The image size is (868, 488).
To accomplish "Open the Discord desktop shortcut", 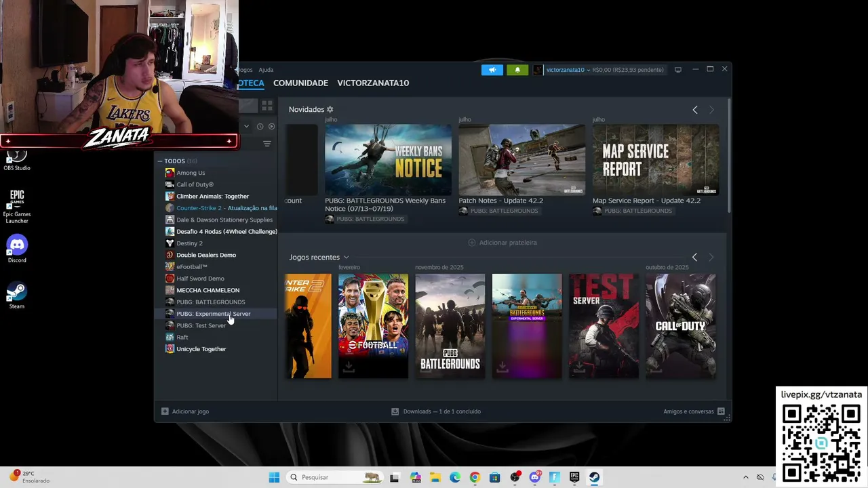I will pyautogui.click(x=17, y=249).
